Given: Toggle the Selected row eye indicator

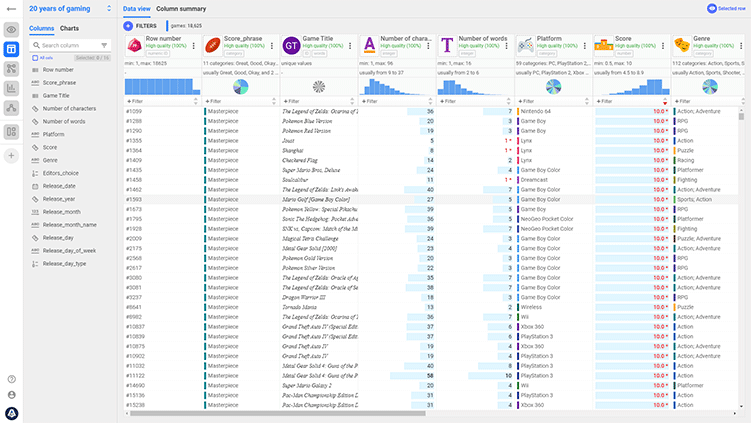Looking at the screenshot, I should coord(712,9).
